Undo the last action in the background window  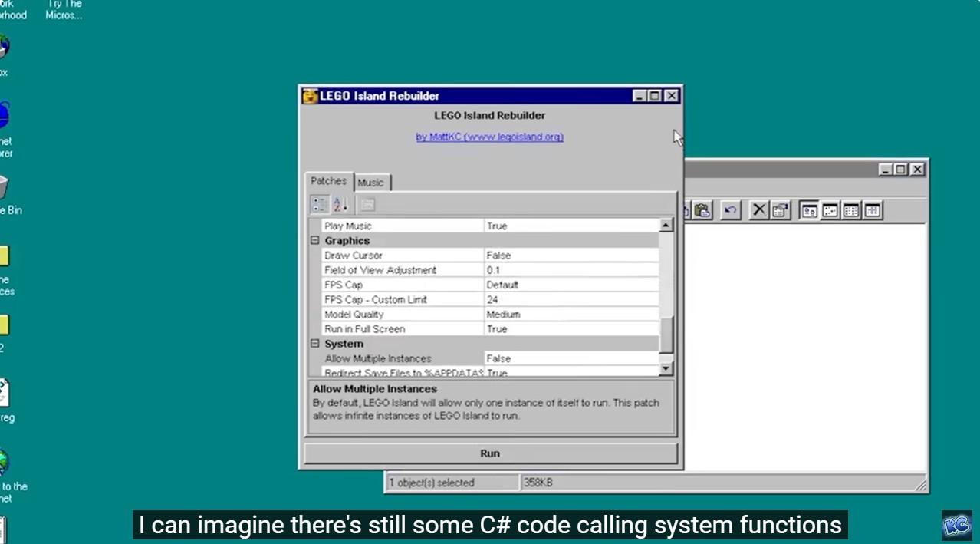731,210
